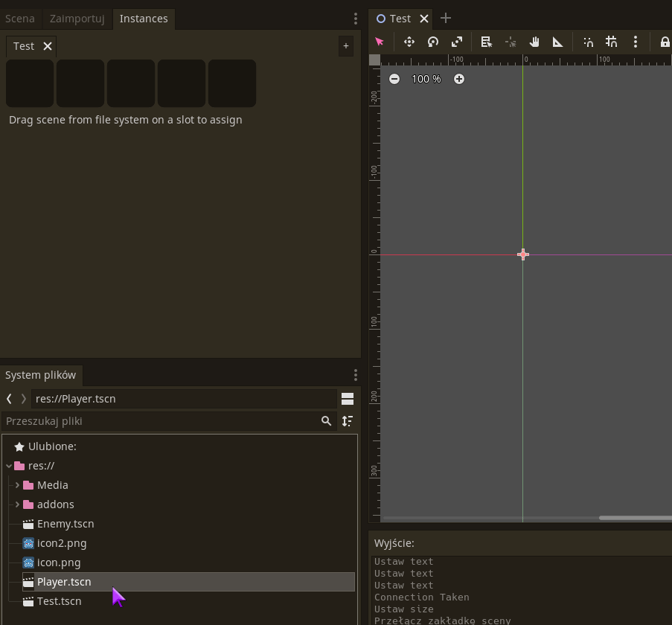672x625 pixels.
Task: Select the Test tab in Instances panel
Action: pos(24,46)
